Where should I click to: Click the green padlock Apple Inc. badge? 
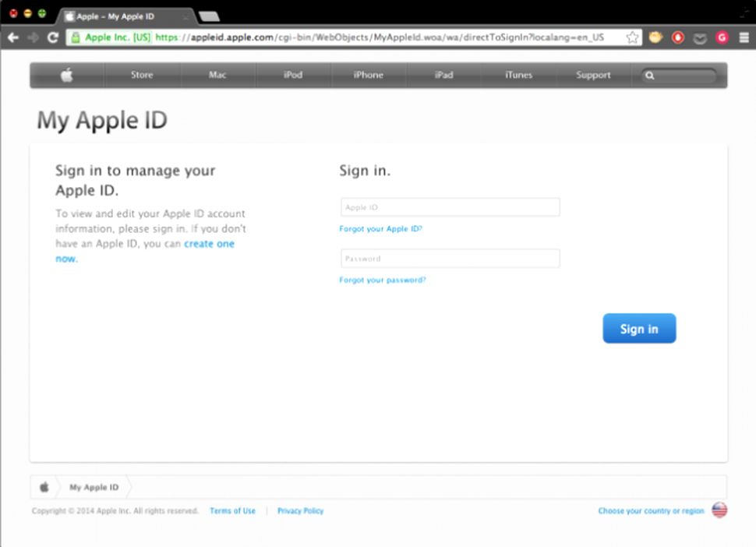point(109,37)
